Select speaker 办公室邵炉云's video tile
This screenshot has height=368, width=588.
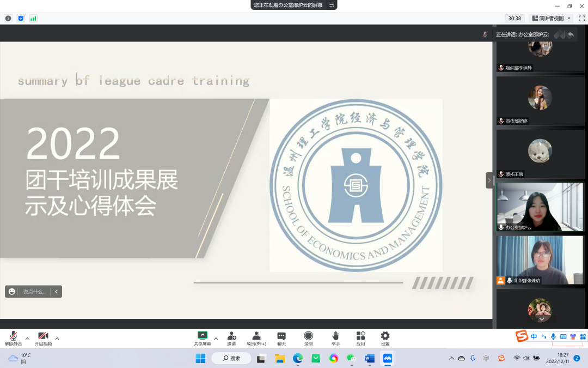pyautogui.click(x=540, y=207)
